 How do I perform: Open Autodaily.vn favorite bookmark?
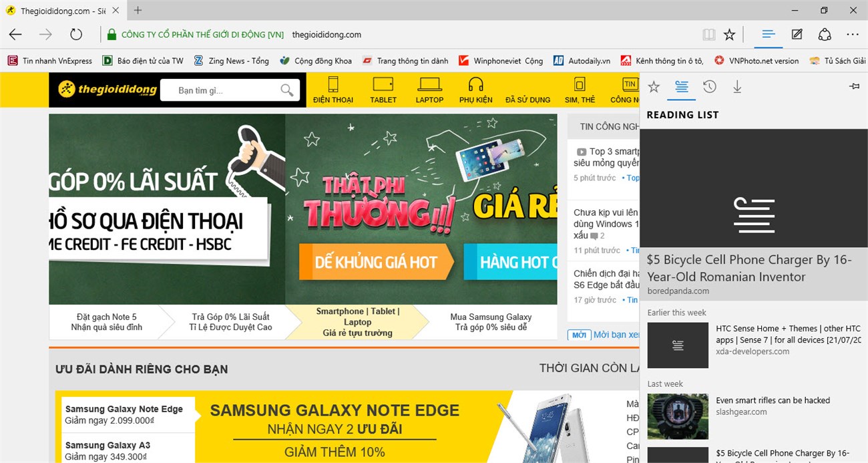(582, 61)
